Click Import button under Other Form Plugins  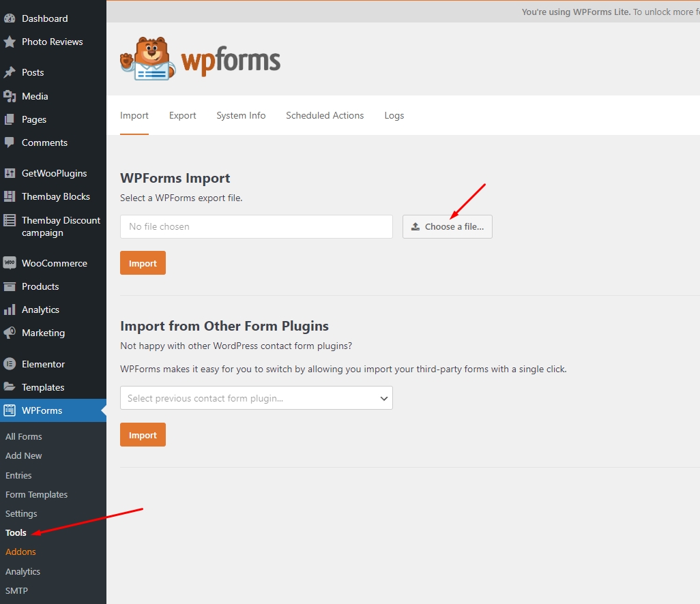(x=143, y=435)
